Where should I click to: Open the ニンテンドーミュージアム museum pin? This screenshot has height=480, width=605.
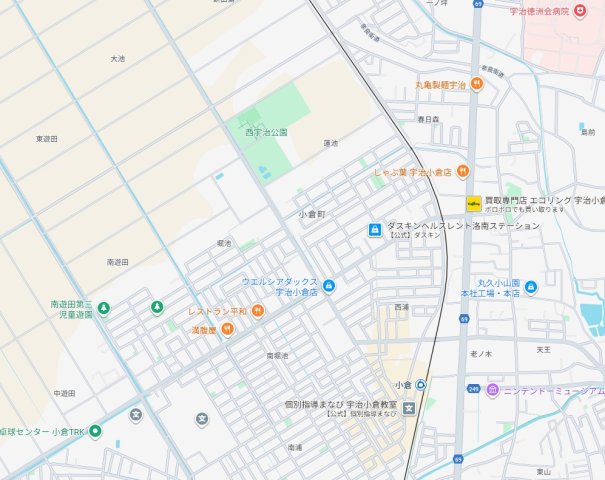click(x=492, y=390)
